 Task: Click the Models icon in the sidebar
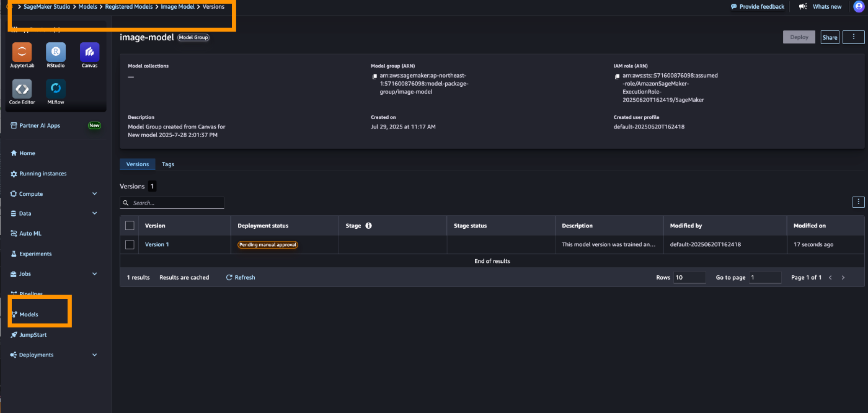coord(14,314)
